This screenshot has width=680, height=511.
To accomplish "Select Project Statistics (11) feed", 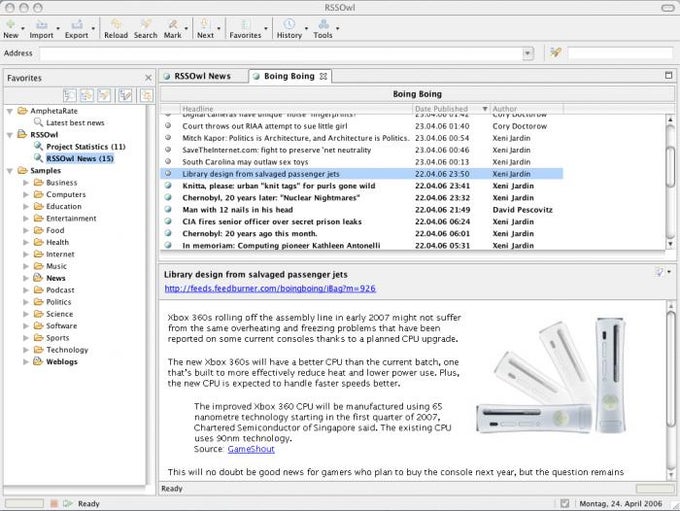I will click(x=86, y=147).
